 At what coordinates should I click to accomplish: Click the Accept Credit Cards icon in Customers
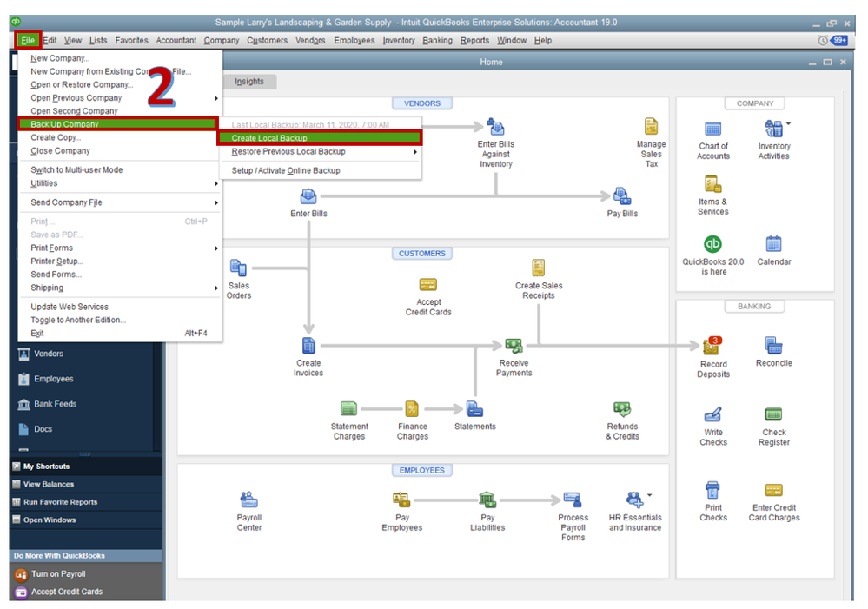pyautogui.click(x=427, y=285)
